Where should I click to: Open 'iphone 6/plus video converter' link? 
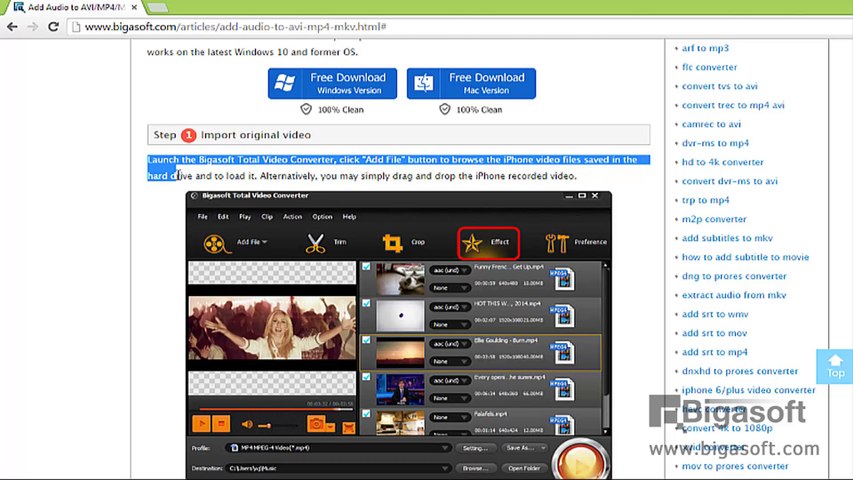point(749,390)
